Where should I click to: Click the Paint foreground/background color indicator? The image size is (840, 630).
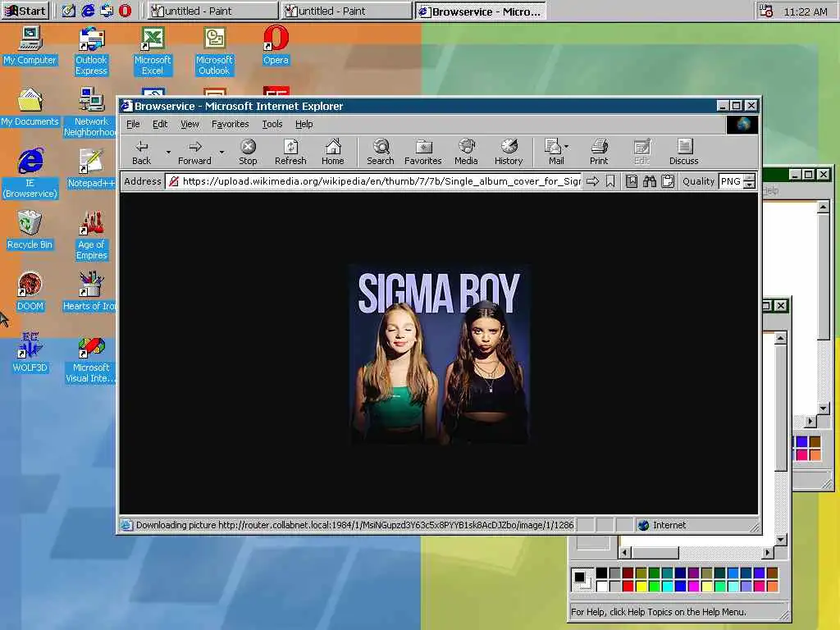pos(582,580)
